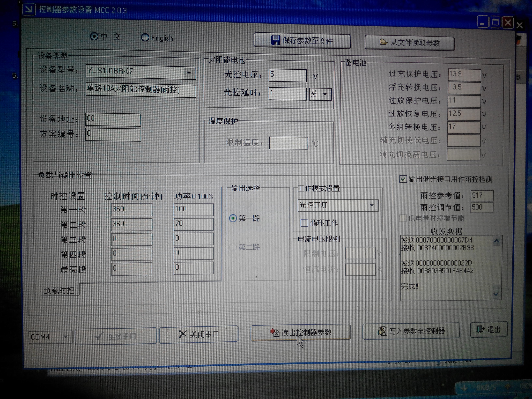This screenshot has width=532, height=399.
Task: Click the 光控延时 value field
Action: [287, 94]
